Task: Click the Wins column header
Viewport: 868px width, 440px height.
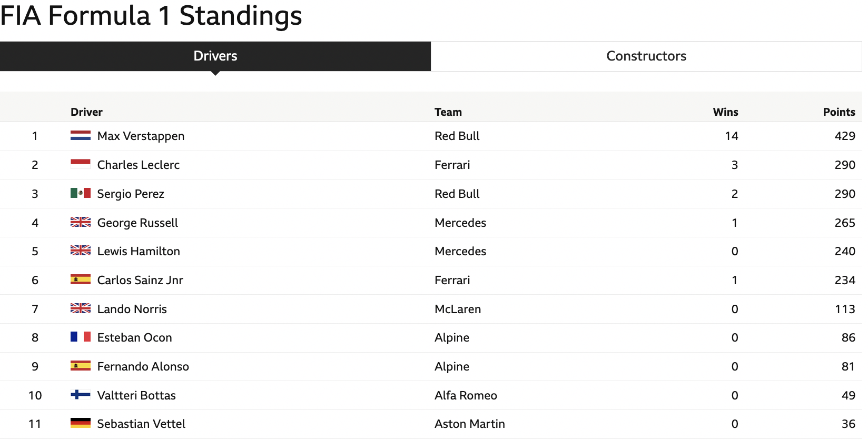Action: [725, 112]
